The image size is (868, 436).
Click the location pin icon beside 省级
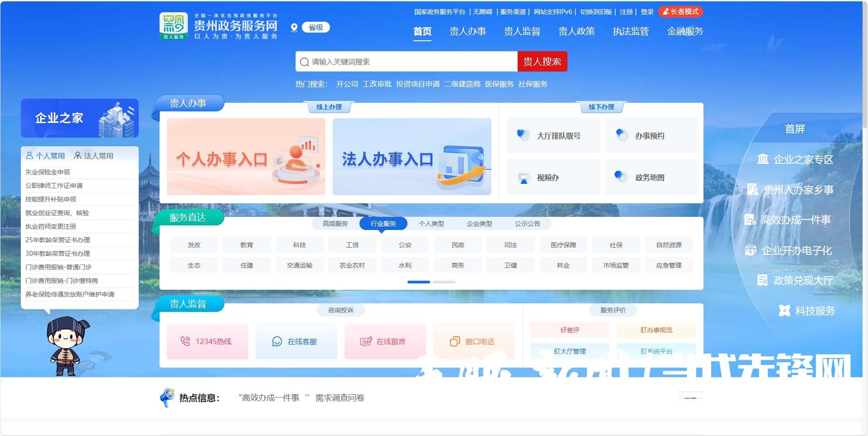point(294,28)
